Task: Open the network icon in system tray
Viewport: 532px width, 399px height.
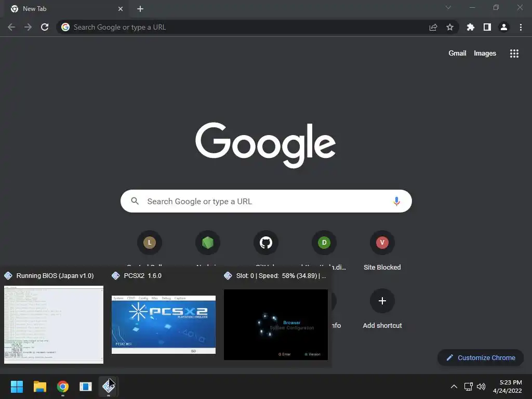Action: click(469, 387)
